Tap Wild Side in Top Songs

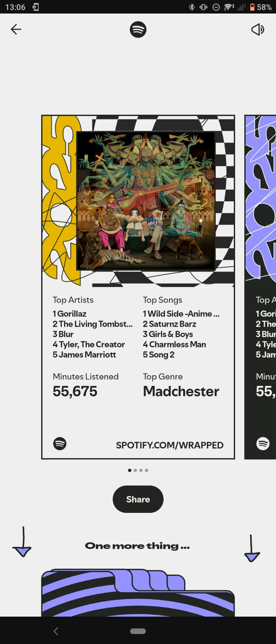(x=181, y=314)
